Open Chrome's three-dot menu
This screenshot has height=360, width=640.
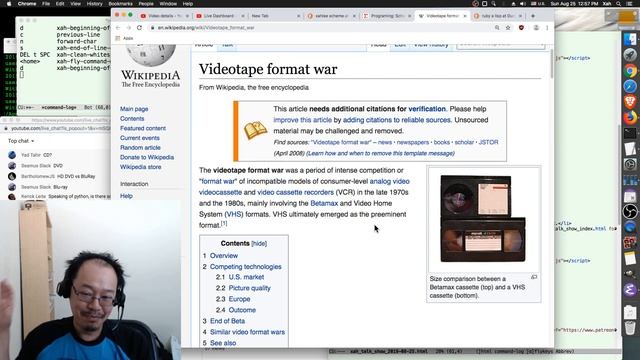click(x=547, y=28)
